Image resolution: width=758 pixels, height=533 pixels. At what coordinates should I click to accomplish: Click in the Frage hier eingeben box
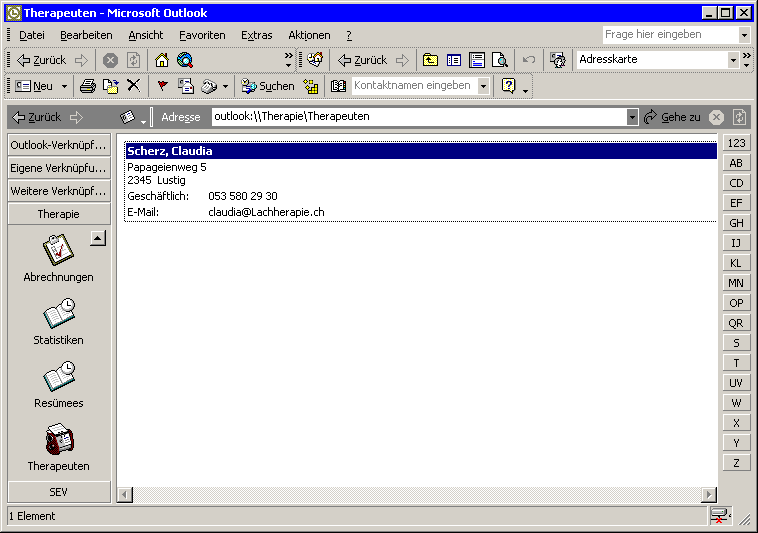671,35
